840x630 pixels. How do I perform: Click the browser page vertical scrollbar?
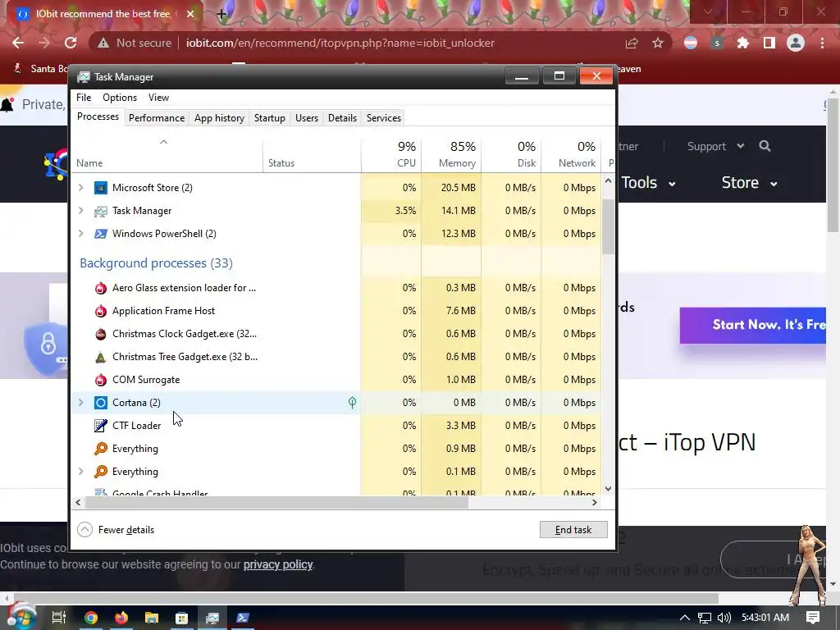coord(832,165)
